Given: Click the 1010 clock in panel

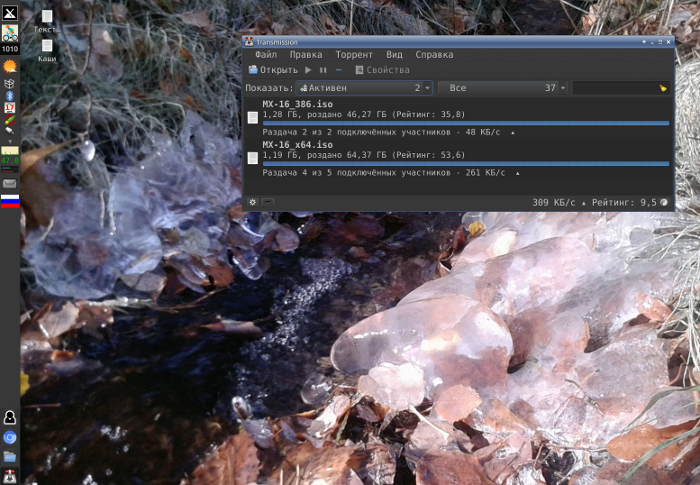Looking at the screenshot, I should coord(10,49).
